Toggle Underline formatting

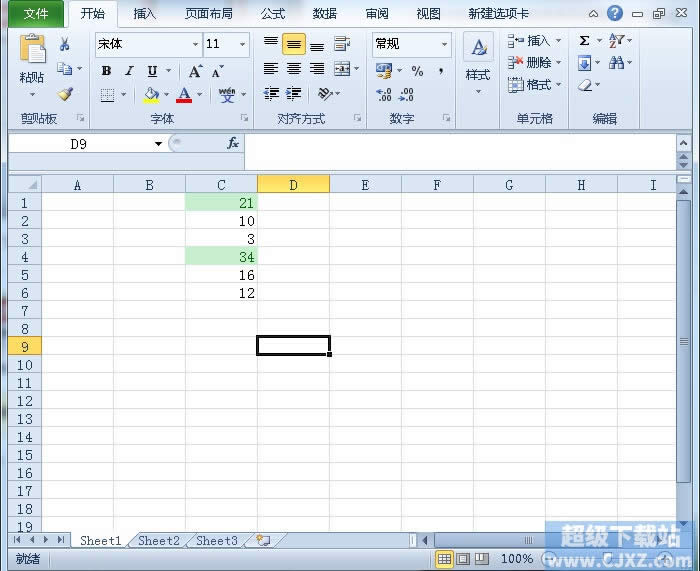pos(152,71)
